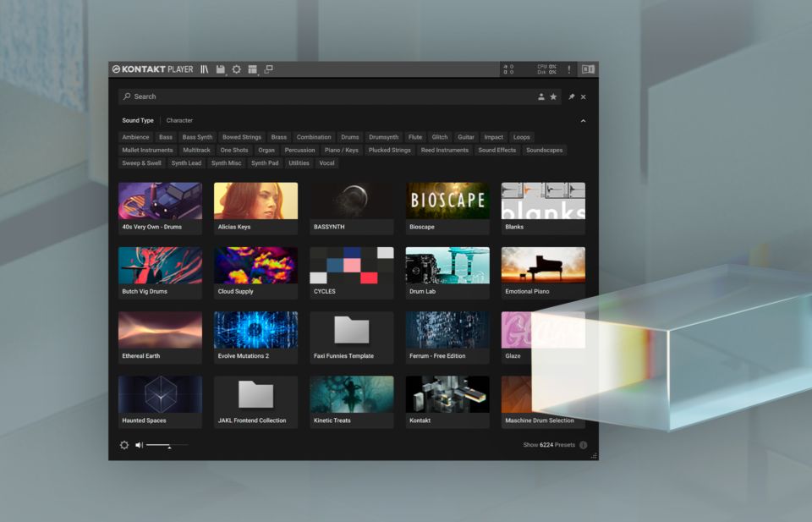812x522 pixels.
Task: Open CYCLES library
Action: pyautogui.click(x=352, y=273)
